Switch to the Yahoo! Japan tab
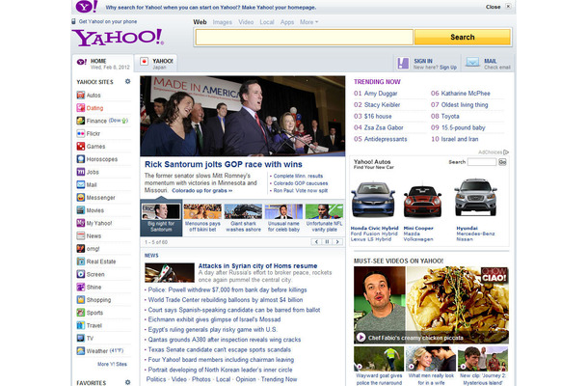The image size is (588, 386). click(156, 63)
